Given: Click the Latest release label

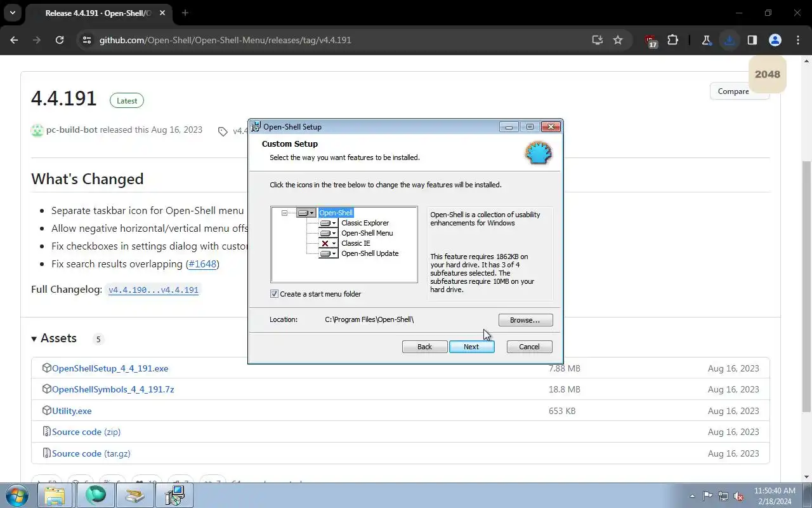Looking at the screenshot, I should click(x=127, y=100).
